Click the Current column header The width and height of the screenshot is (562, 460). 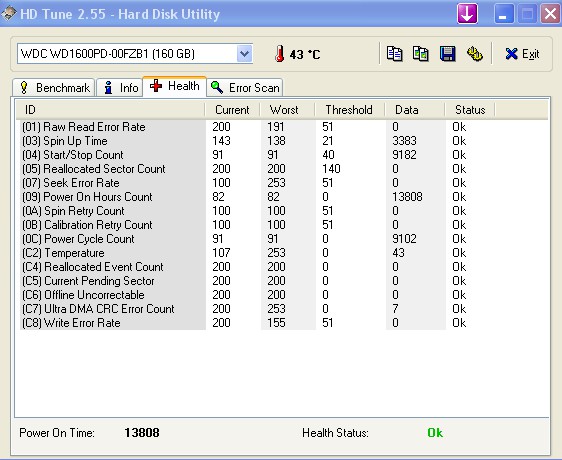point(232,110)
